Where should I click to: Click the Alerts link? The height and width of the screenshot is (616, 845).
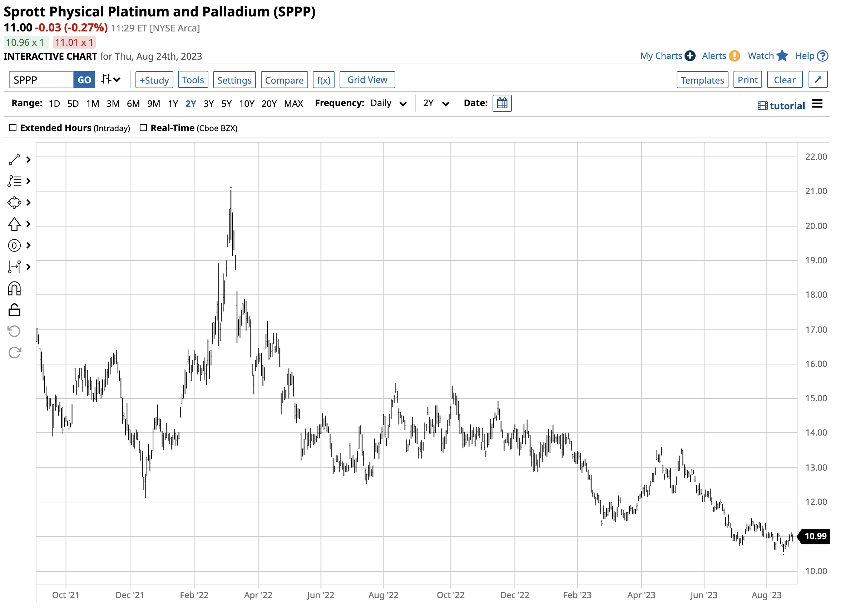(x=715, y=56)
